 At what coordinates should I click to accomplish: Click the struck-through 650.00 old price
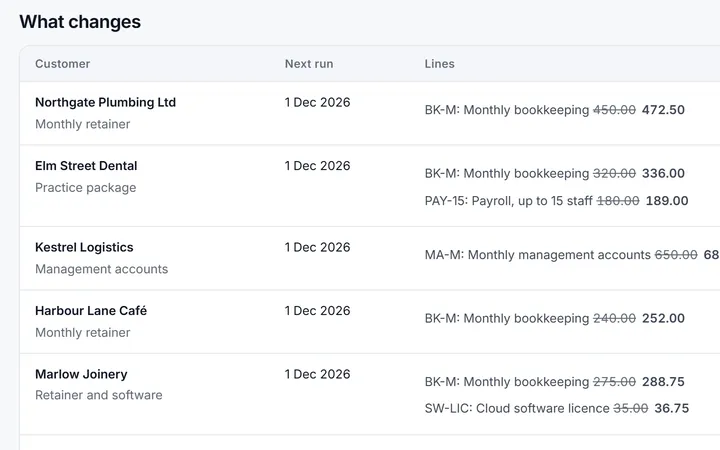tap(676, 255)
